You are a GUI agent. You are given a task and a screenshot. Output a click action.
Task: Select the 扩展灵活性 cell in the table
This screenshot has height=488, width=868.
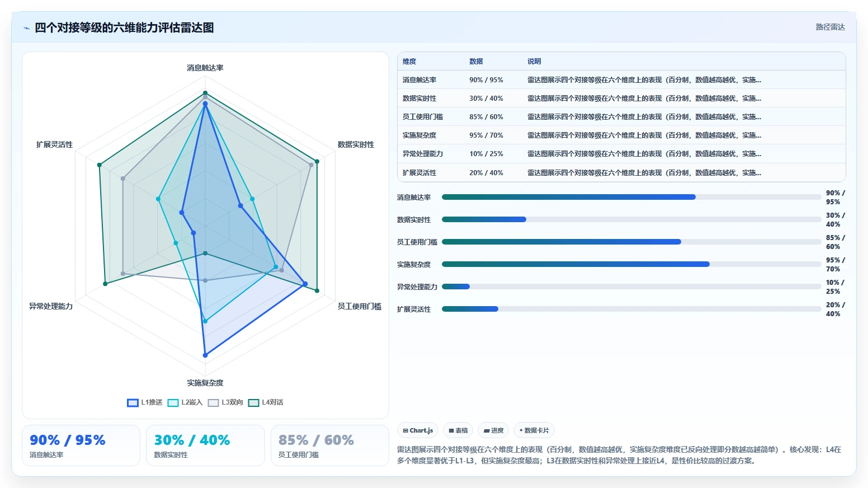click(x=419, y=173)
